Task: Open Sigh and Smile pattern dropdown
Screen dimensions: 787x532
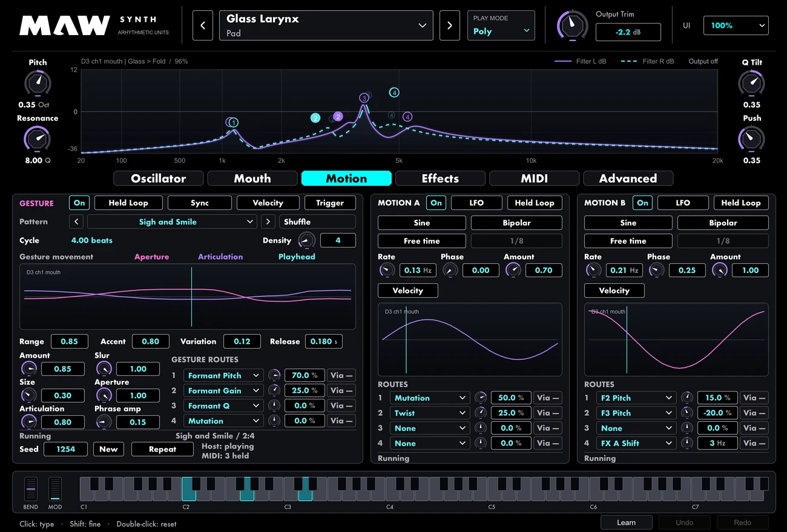Action: pos(173,222)
